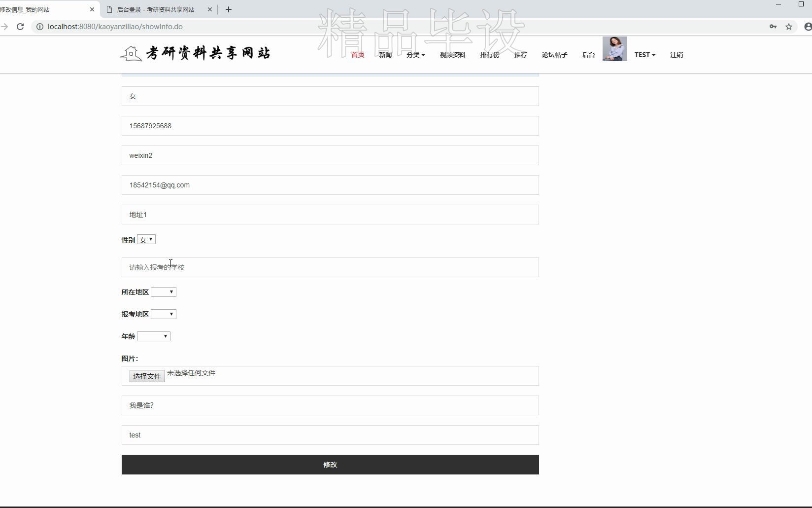Reload the page with the refresh icon
This screenshot has height=508, width=812.
pyautogui.click(x=20, y=27)
